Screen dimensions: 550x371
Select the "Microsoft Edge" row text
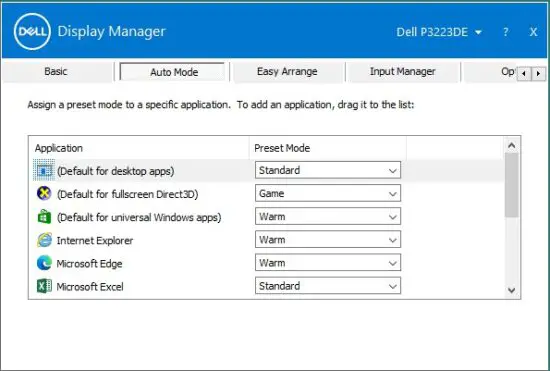(x=89, y=264)
